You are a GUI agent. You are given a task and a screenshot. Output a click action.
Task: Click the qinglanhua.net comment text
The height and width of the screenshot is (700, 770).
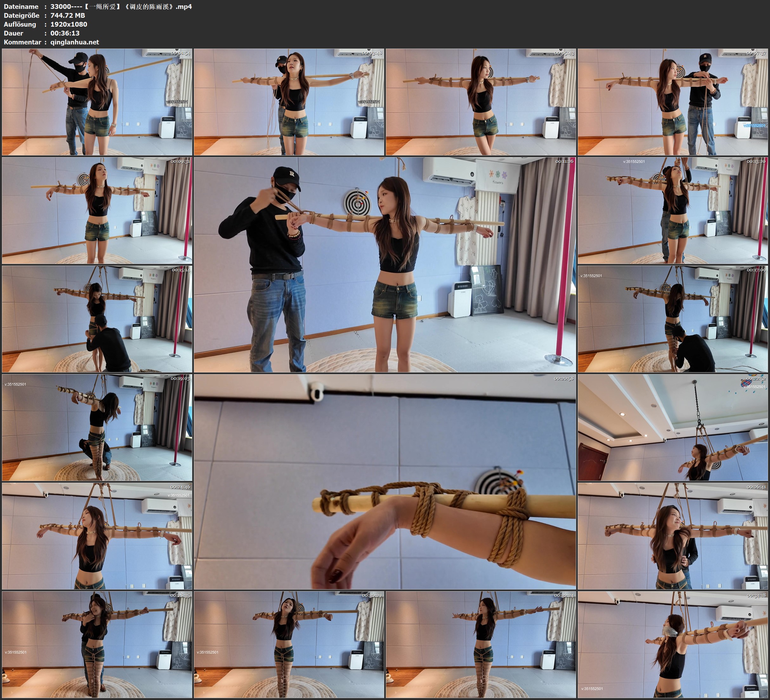pos(75,42)
